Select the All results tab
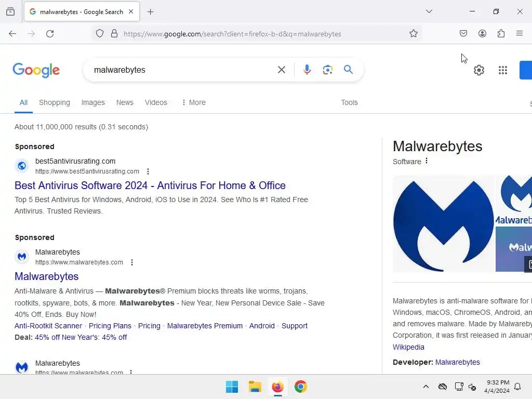This screenshot has height=399, width=532. pos(23,102)
